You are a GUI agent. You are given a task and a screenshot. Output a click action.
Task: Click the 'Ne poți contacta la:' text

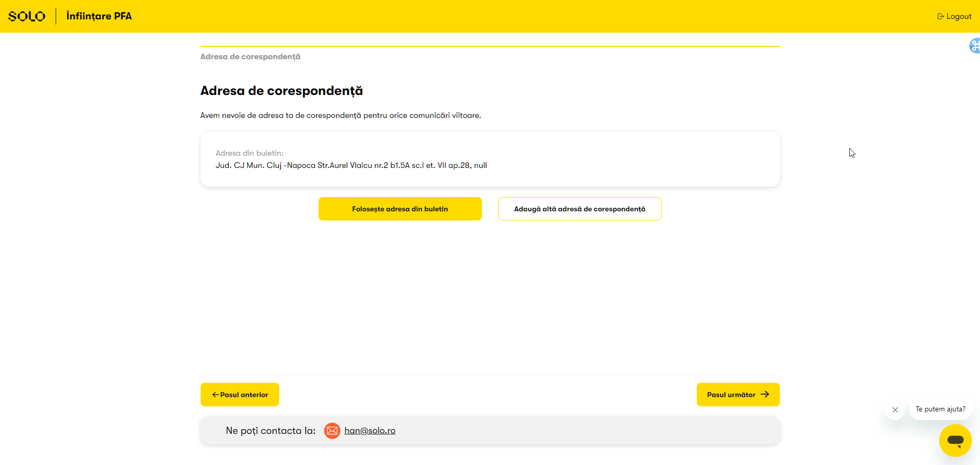(x=271, y=431)
